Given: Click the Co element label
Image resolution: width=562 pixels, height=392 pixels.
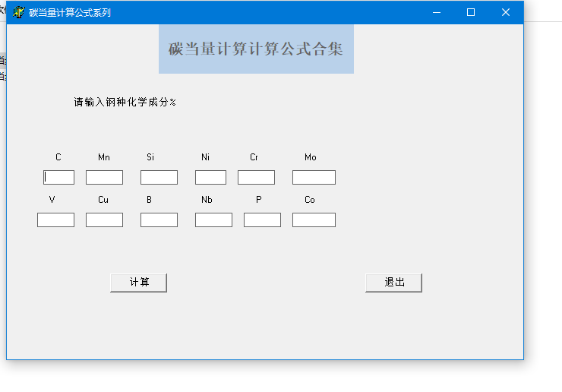Looking at the screenshot, I should click(x=310, y=200).
